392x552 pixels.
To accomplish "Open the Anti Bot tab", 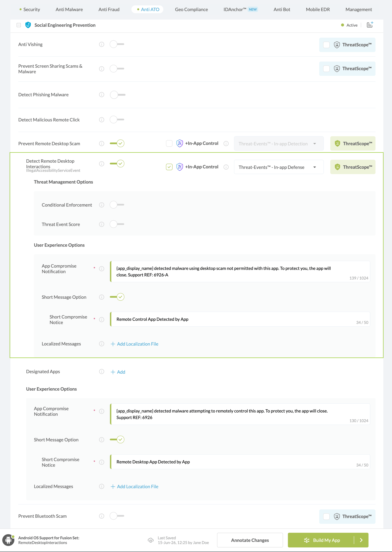I will [x=282, y=9].
